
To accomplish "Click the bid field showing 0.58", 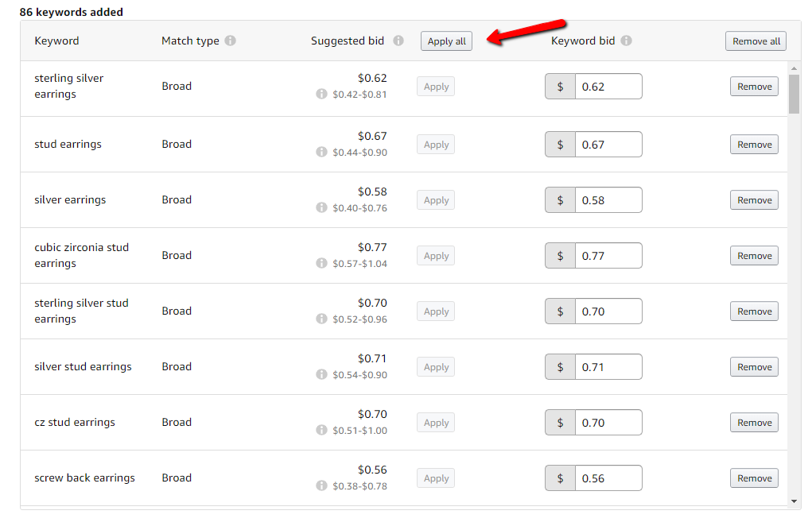I will point(608,200).
